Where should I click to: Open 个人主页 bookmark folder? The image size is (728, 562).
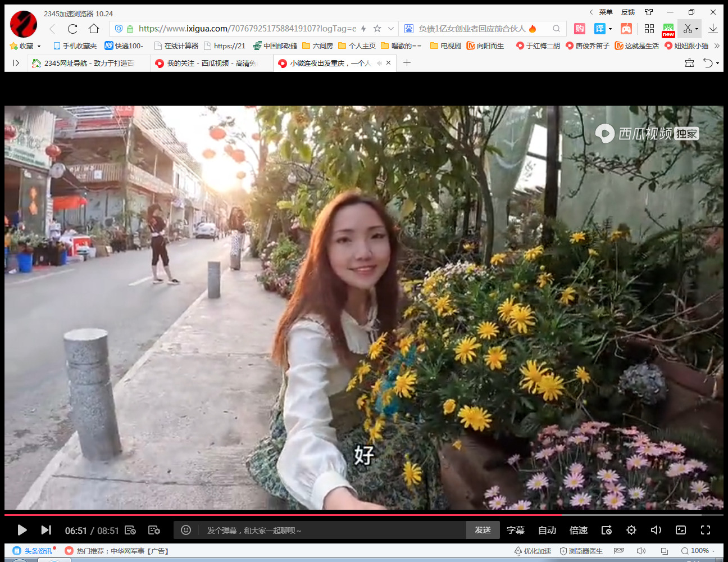pyautogui.click(x=357, y=46)
